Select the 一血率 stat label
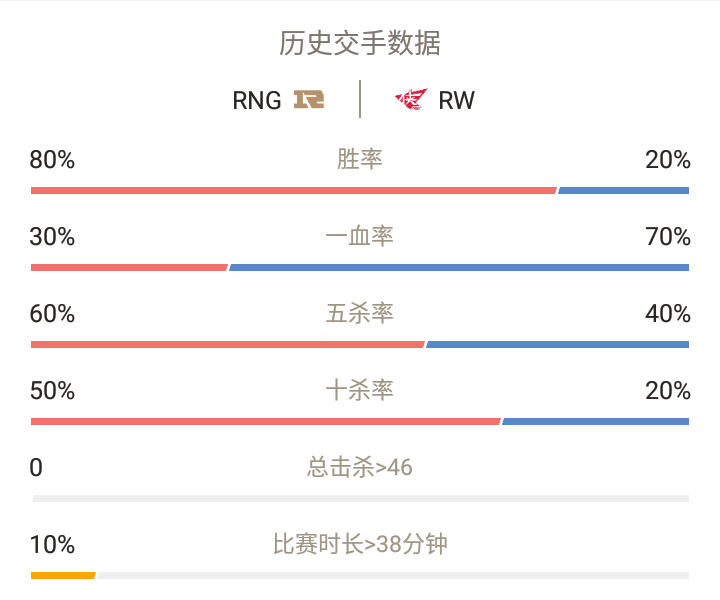This screenshot has height=600, width=720. (x=360, y=236)
